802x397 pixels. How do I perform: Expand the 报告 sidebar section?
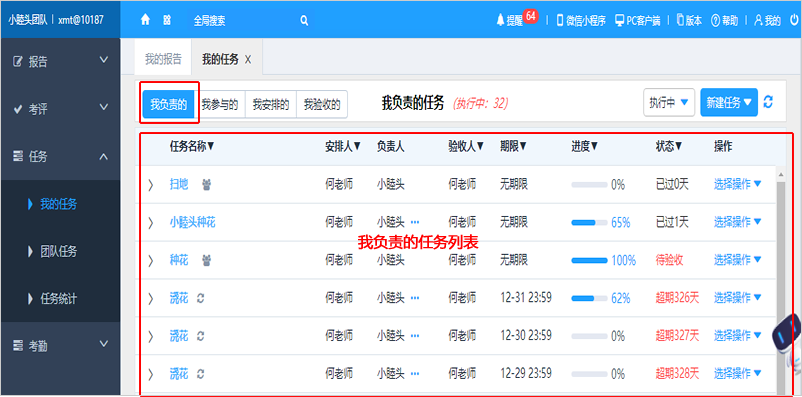point(103,60)
